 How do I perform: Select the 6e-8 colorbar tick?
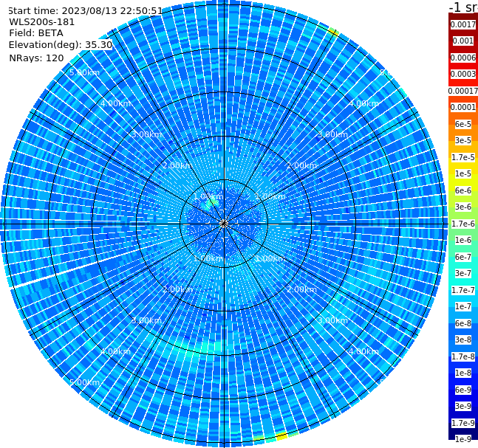click(x=462, y=323)
